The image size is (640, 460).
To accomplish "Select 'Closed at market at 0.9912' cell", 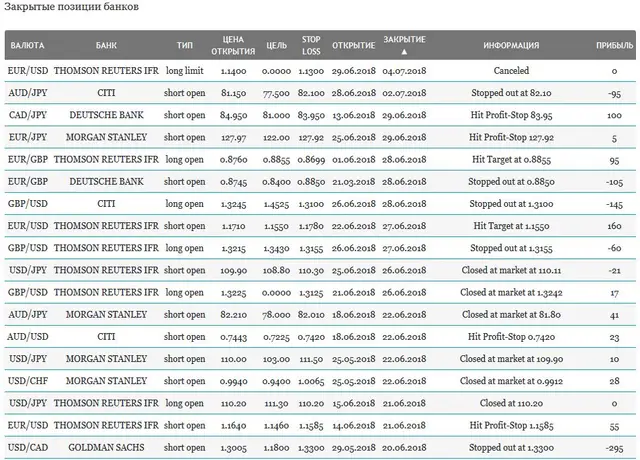I will [x=511, y=380].
